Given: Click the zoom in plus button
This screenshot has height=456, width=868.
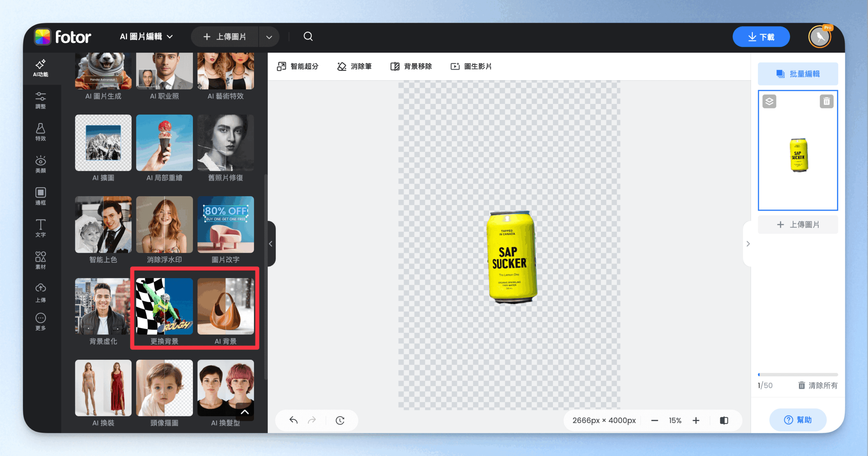Looking at the screenshot, I should pos(696,420).
